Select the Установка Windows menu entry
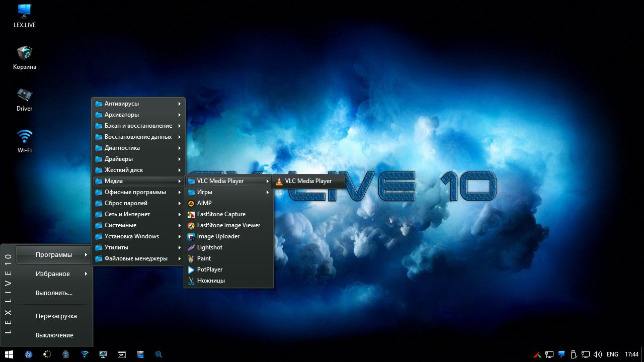This screenshot has width=644, height=362. tap(138, 236)
